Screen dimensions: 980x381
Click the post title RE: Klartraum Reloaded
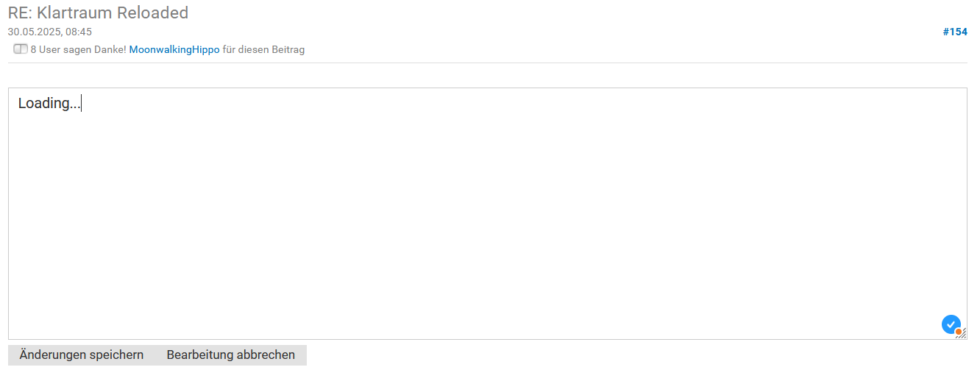[x=98, y=13]
